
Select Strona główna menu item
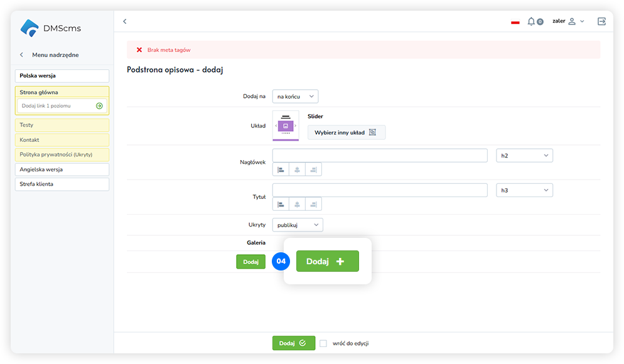pos(62,92)
